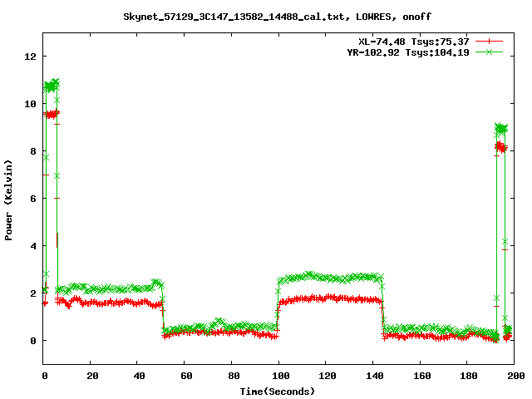Click the y-axis tick label 2
Image resolution: width=532 pixels, height=399 pixels.
click(33, 293)
